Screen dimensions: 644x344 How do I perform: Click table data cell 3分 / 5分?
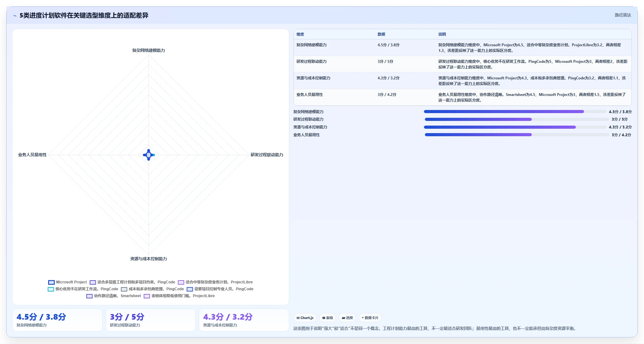click(x=385, y=62)
